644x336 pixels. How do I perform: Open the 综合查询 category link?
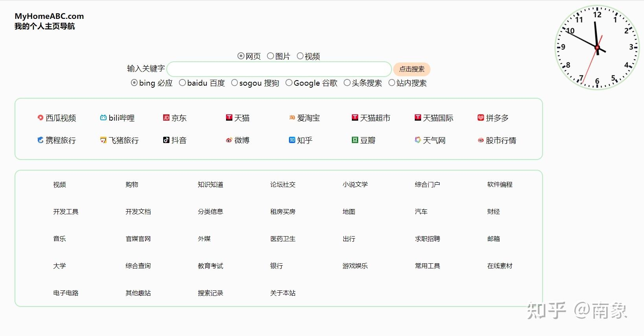[138, 266]
